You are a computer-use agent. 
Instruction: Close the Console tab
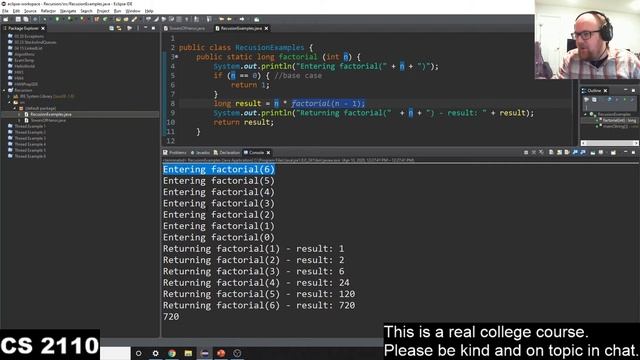[268, 152]
